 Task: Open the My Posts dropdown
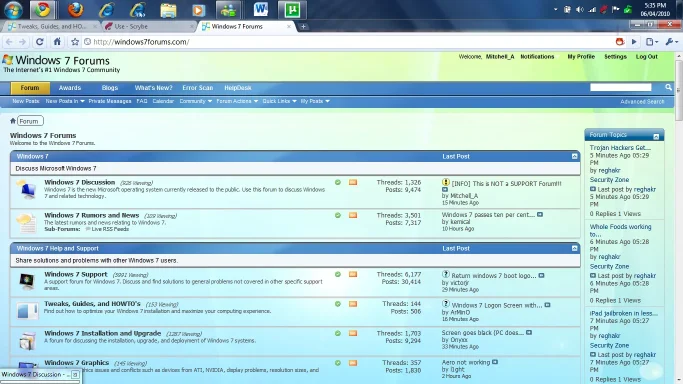pyautogui.click(x=315, y=101)
